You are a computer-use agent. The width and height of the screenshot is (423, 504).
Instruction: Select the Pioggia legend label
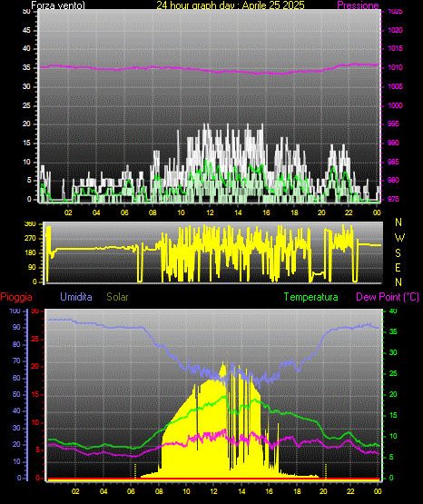[x=16, y=297]
